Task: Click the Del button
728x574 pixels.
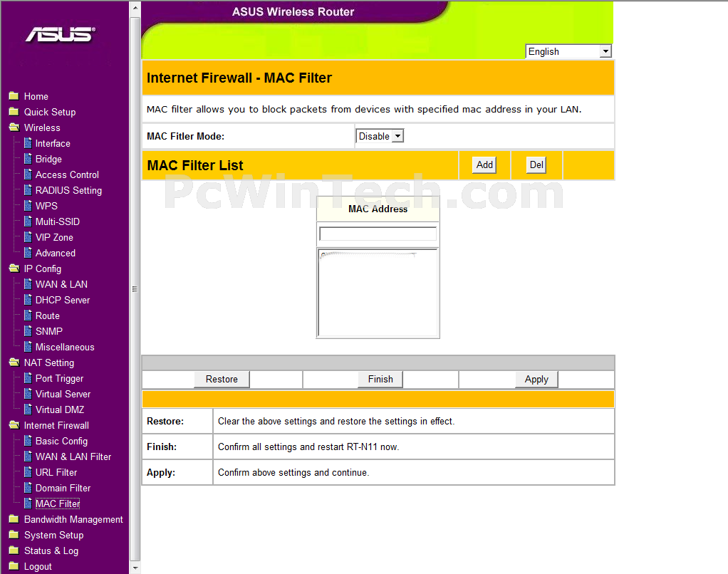Action: click(x=536, y=165)
